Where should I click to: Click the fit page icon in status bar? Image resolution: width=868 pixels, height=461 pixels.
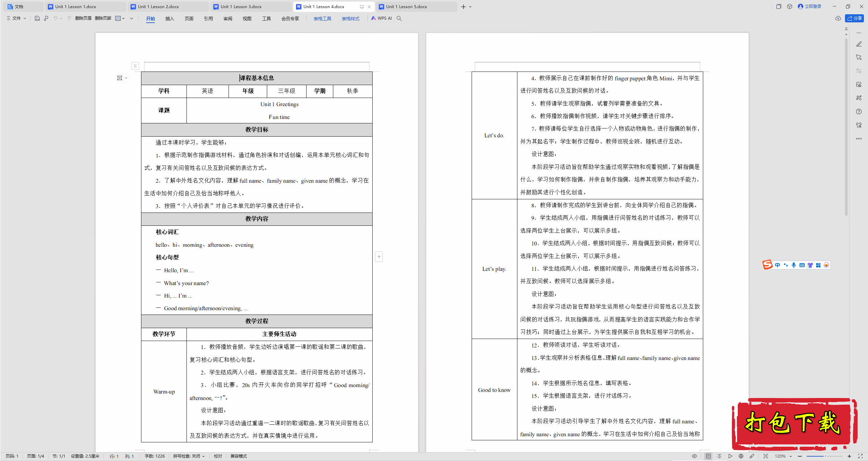766,456
